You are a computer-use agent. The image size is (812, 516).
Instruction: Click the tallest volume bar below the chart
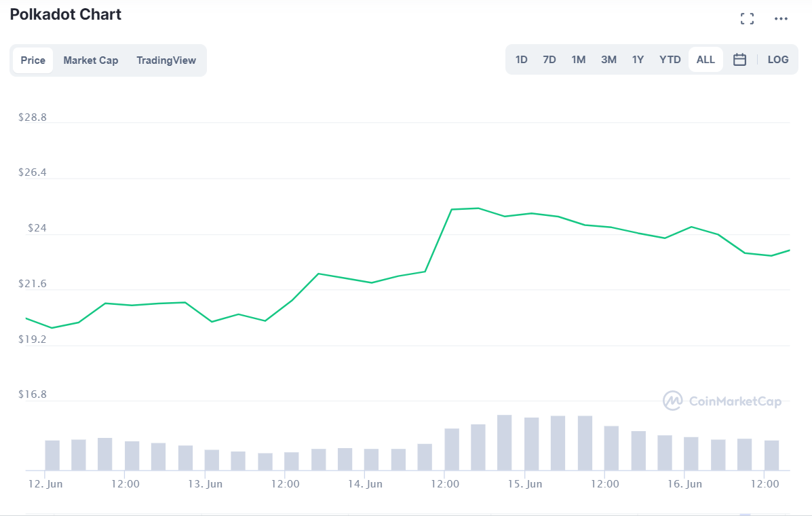point(504,441)
